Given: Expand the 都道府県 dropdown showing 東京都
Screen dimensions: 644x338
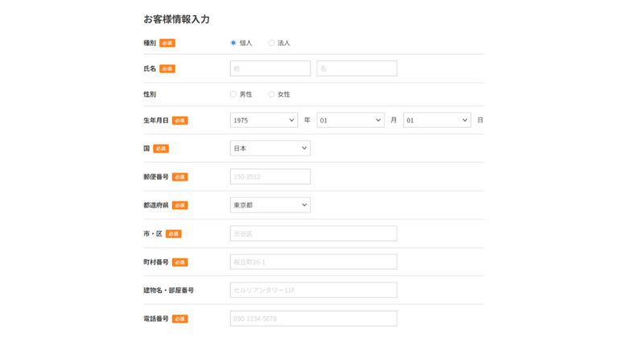Looking at the screenshot, I should [x=270, y=205].
